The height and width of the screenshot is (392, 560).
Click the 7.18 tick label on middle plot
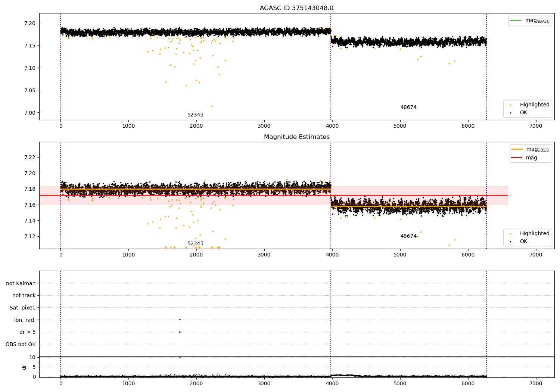29,189
